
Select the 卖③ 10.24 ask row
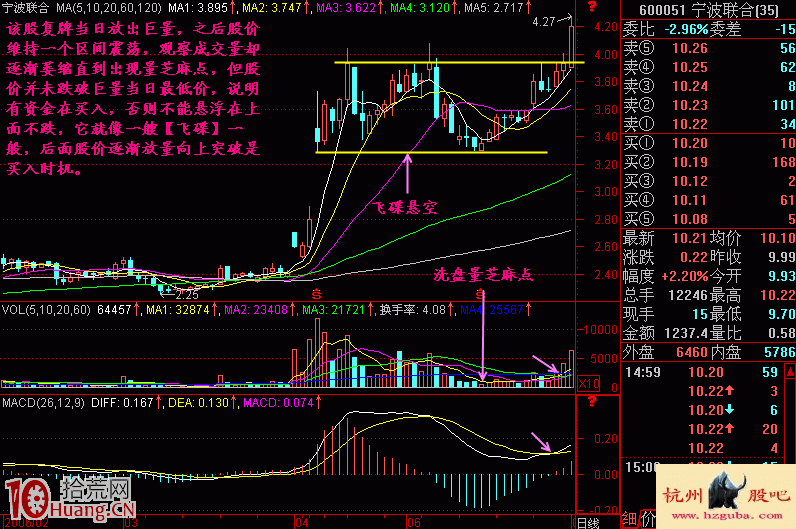tap(709, 86)
